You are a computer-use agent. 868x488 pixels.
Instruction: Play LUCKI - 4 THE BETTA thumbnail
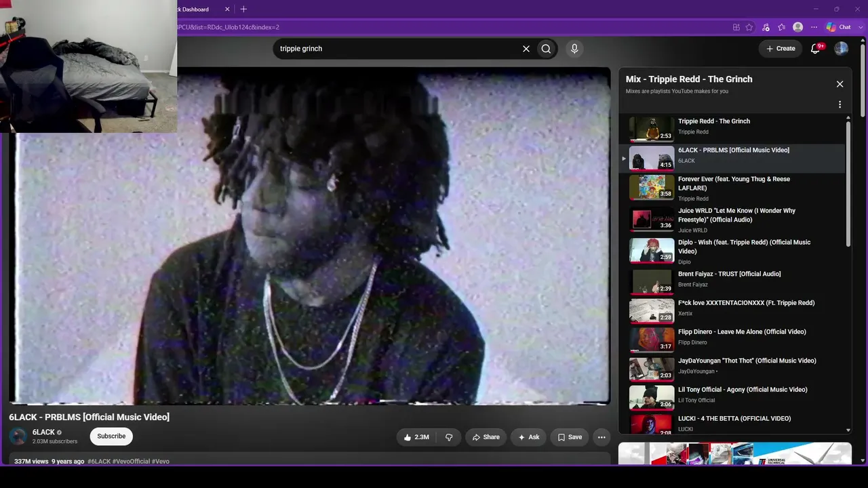652,424
